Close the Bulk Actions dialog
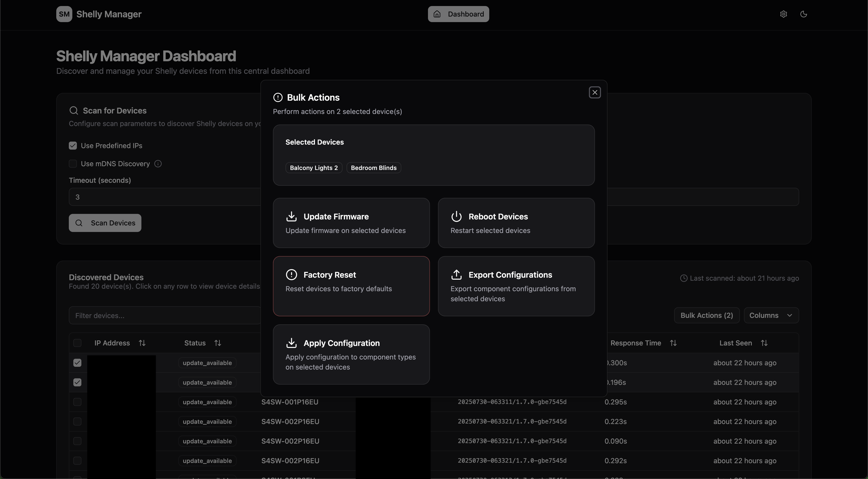868x479 pixels. 595,92
